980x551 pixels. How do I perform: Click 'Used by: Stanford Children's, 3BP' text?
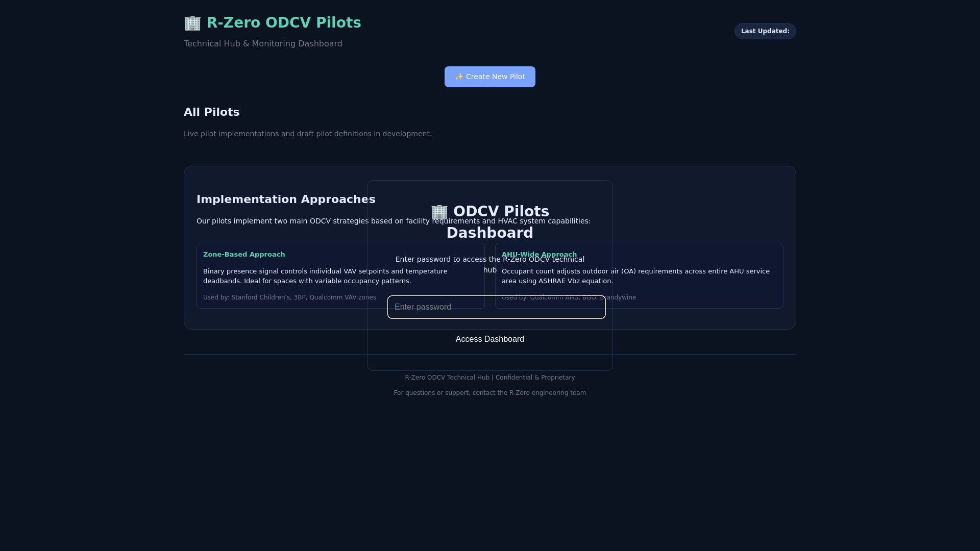[x=289, y=297]
